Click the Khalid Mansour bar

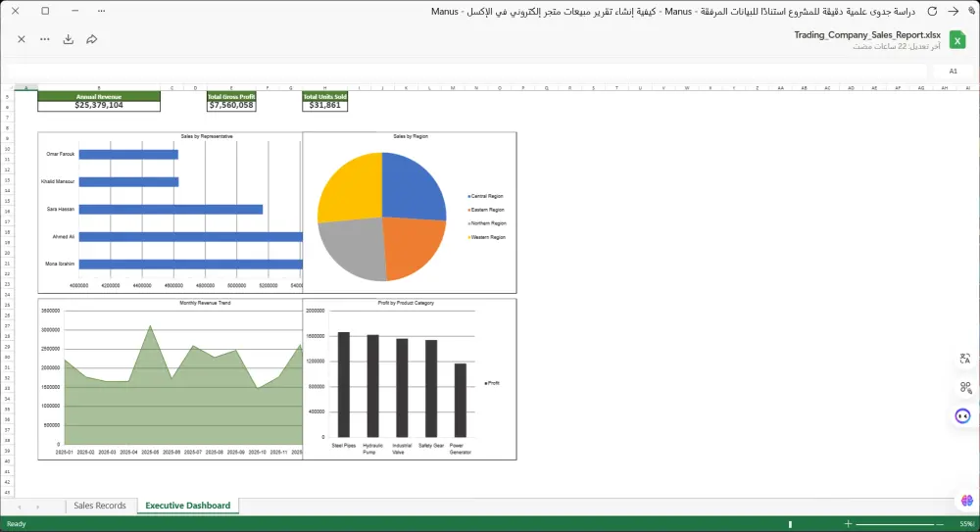(x=128, y=182)
